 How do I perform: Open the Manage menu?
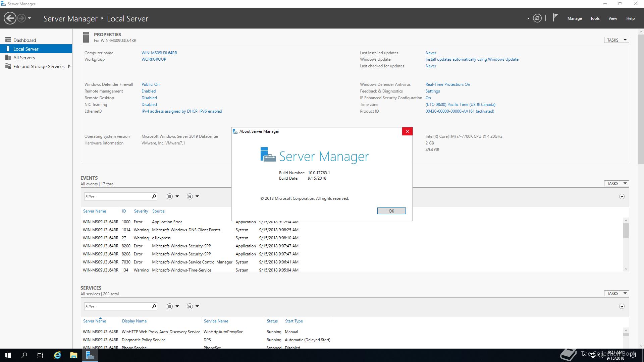tap(575, 18)
